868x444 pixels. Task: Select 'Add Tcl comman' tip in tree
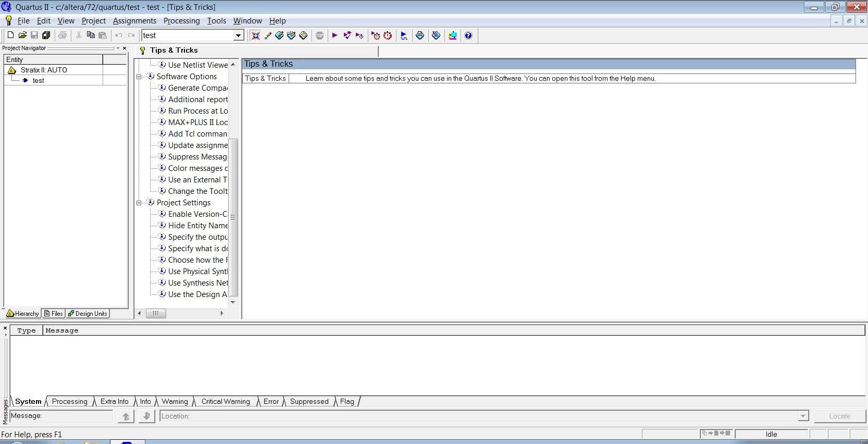pos(197,134)
